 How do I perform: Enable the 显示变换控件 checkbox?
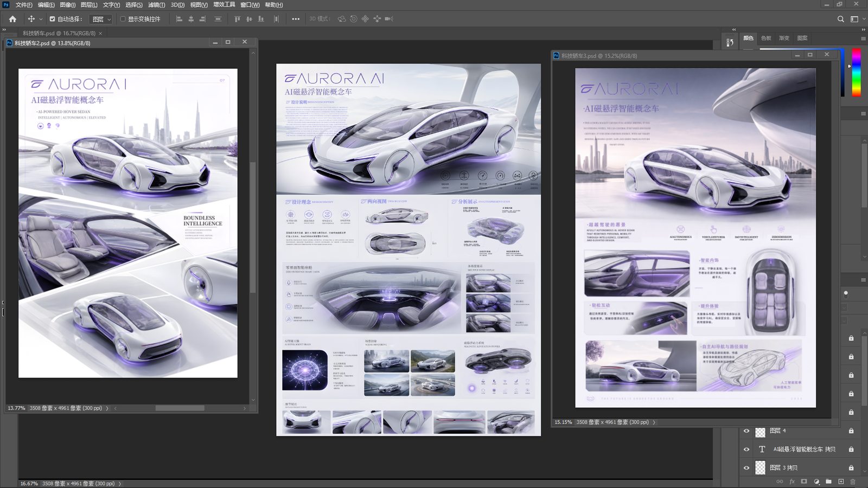coord(123,19)
